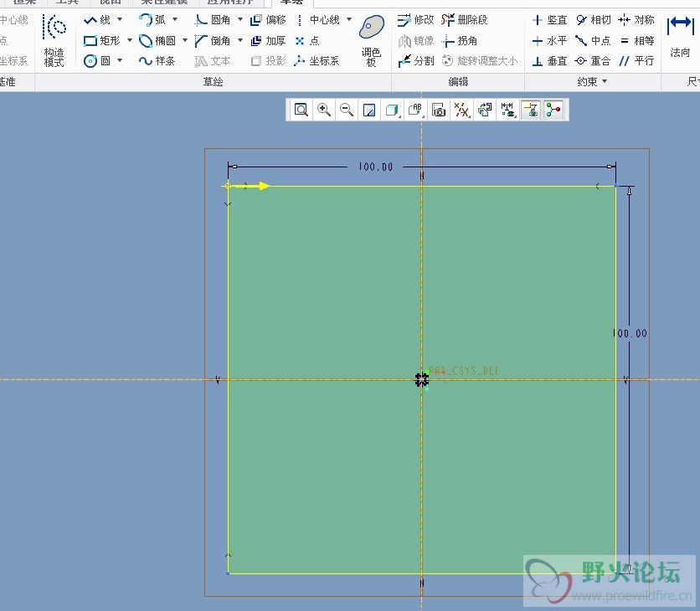Apply the Tangent (相切) constraint
The height and width of the screenshot is (611, 700).
(593, 20)
